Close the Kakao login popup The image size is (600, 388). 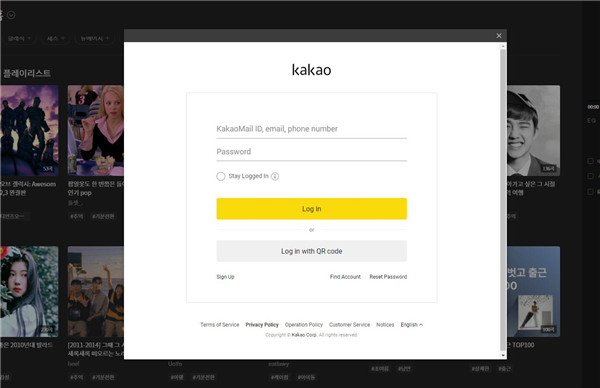[x=499, y=36]
